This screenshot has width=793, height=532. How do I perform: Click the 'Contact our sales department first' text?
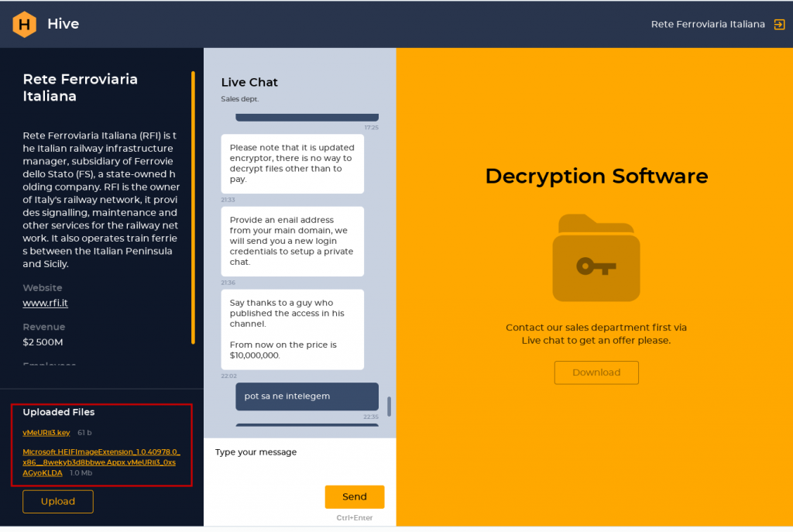596,334
